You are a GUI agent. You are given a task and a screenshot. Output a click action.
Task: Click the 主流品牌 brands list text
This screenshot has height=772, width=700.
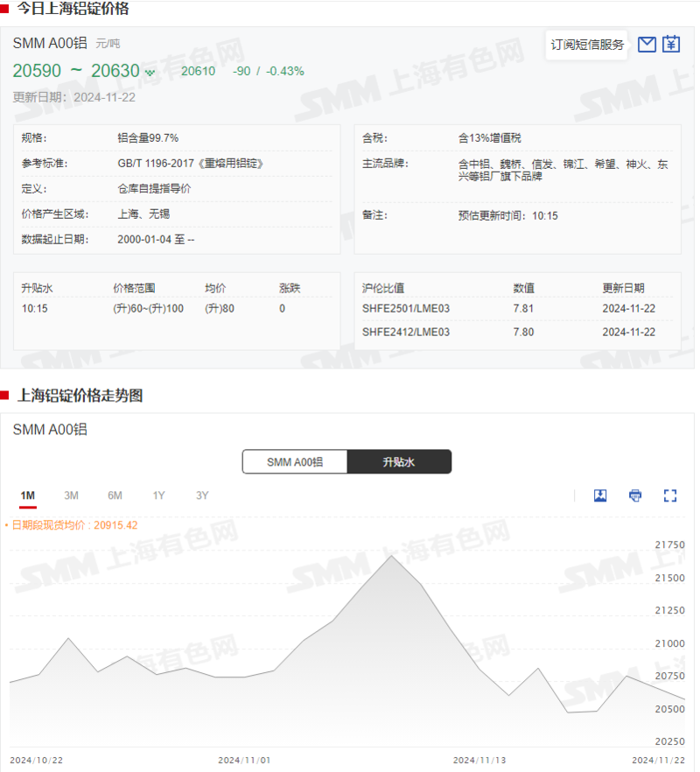[x=563, y=170]
